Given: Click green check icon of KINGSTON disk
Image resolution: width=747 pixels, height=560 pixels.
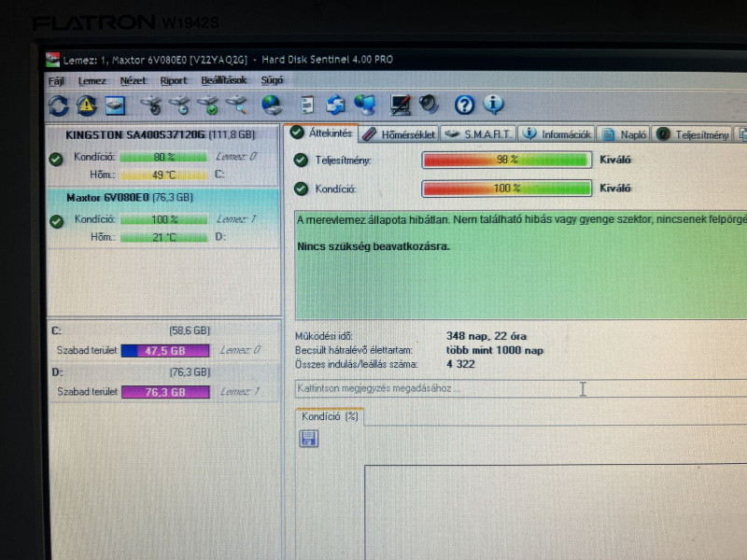Looking at the screenshot, I should (x=56, y=159).
